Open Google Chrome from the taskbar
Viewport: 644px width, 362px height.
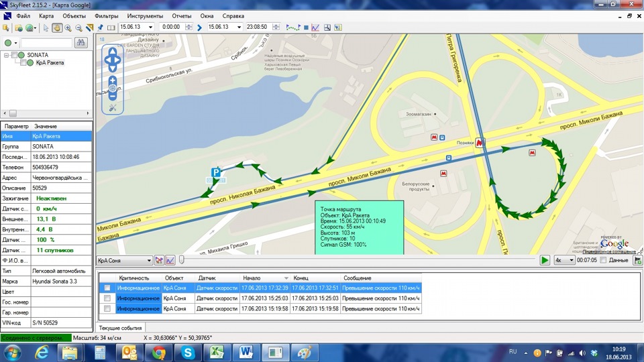click(158, 353)
